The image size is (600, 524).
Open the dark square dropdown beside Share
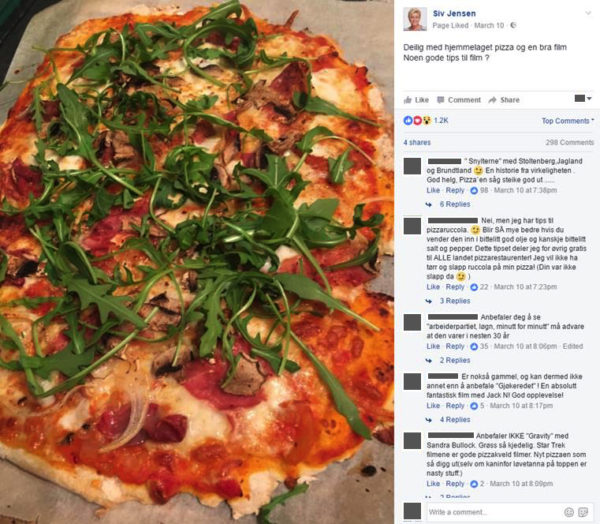tap(583, 99)
